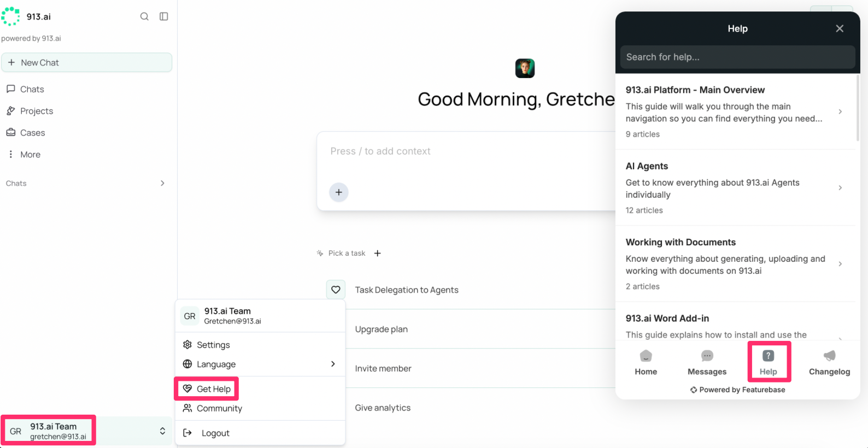Click the Help panel vertical scrollbar
Screen dimensions: 868x448
(858, 108)
